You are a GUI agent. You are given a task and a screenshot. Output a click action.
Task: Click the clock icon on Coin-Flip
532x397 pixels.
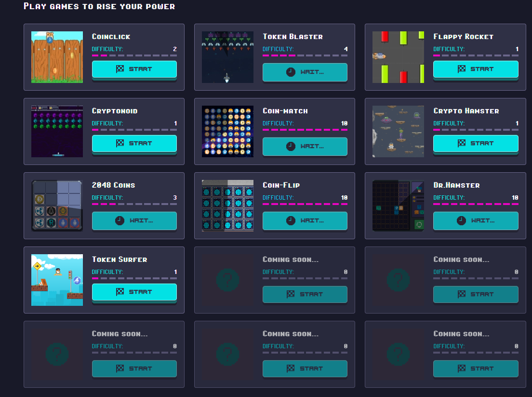[291, 221]
